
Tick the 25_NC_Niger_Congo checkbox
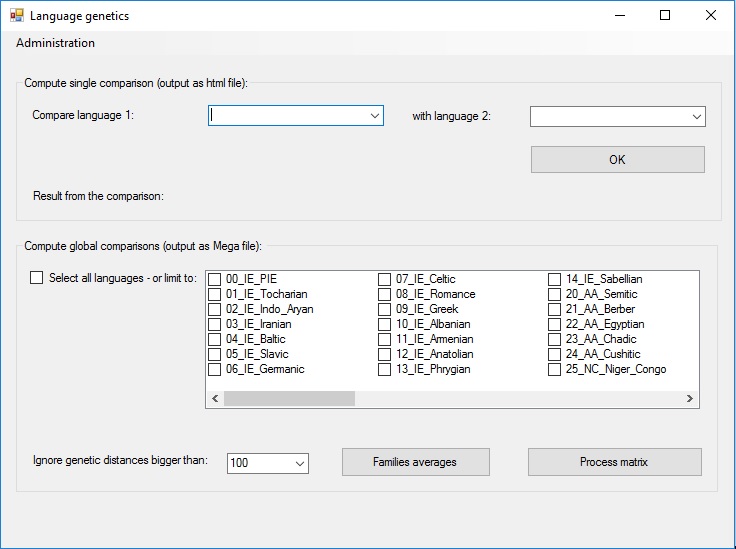pos(554,369)
